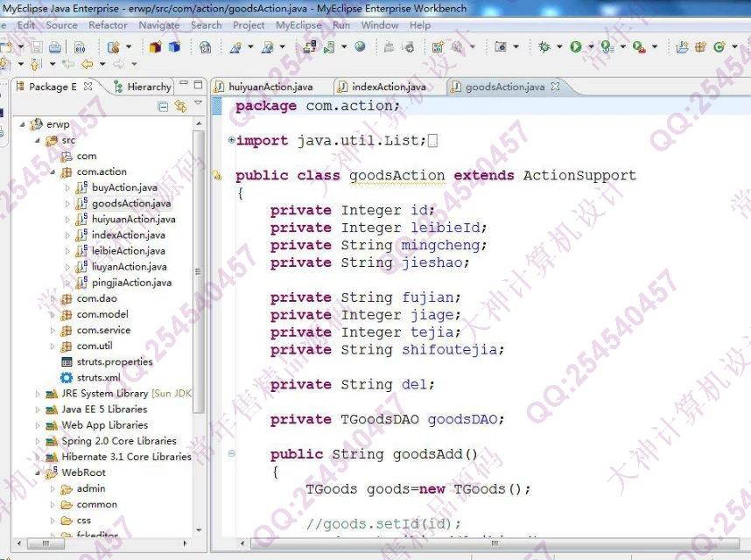Screen dimensions: 751x560
Task: Select Spring 2.0 Core Libraries node
Action: pyautogui.click(x=119, y=441)
